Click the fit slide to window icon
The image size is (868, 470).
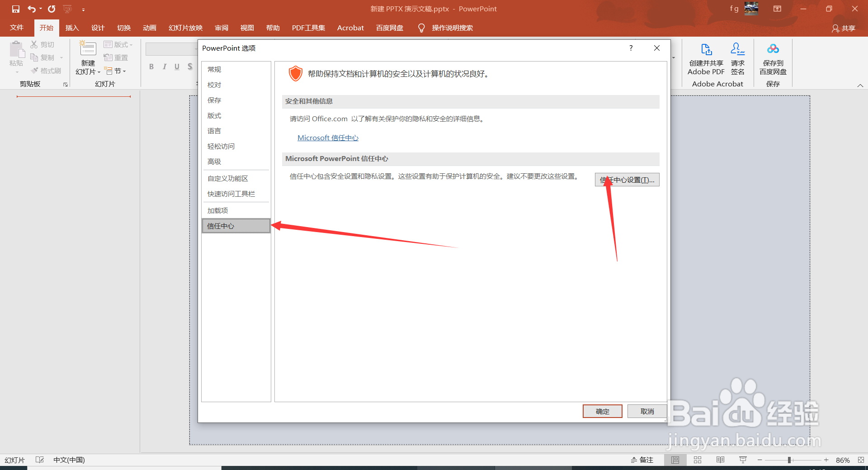(861, 460)
